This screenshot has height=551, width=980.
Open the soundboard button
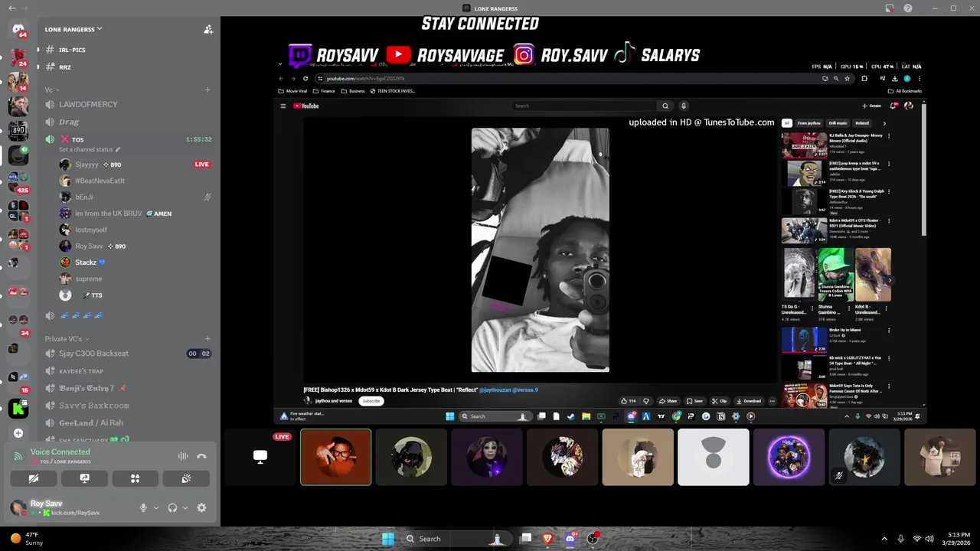coord(186,478)
